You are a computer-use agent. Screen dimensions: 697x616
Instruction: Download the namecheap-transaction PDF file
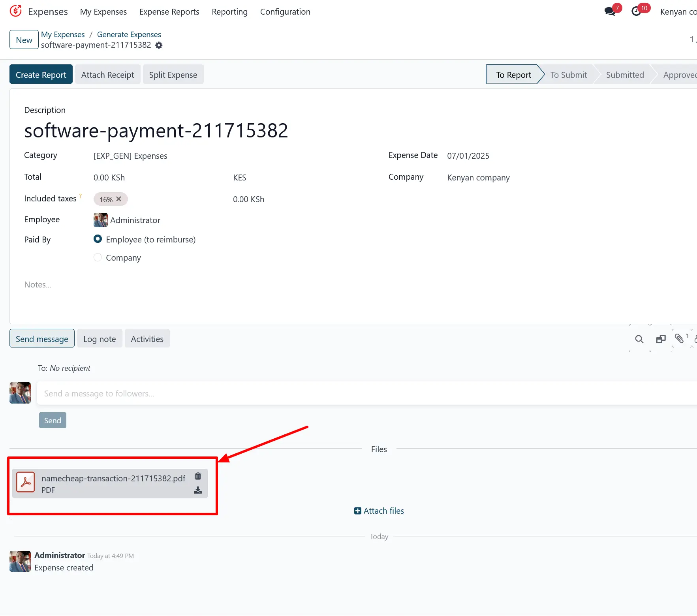coord(198,490)
